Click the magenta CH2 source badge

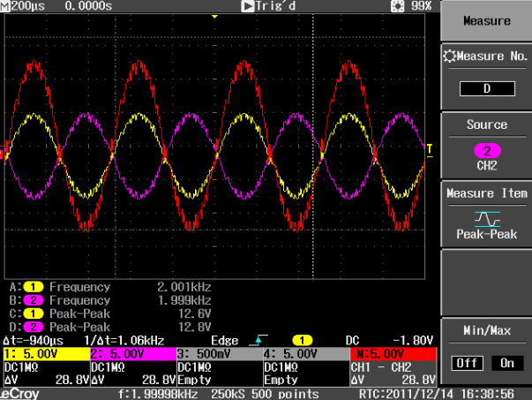point(487,151)
